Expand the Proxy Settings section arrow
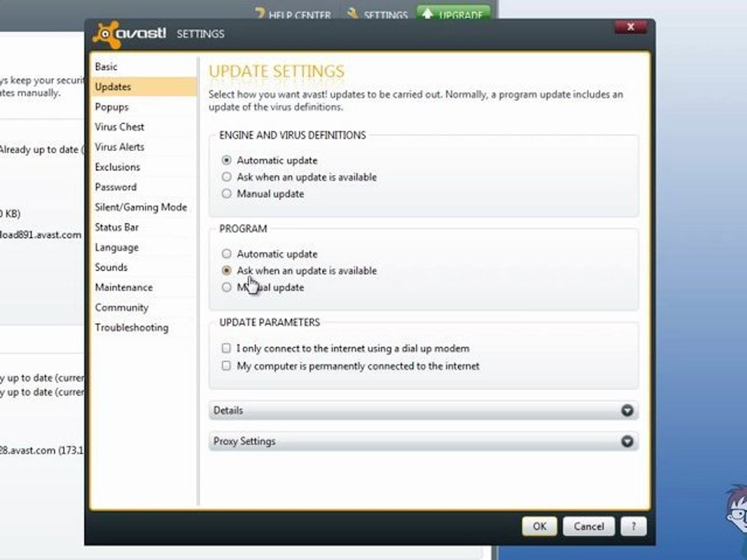The image size is (747, 560). pos(627,441)
